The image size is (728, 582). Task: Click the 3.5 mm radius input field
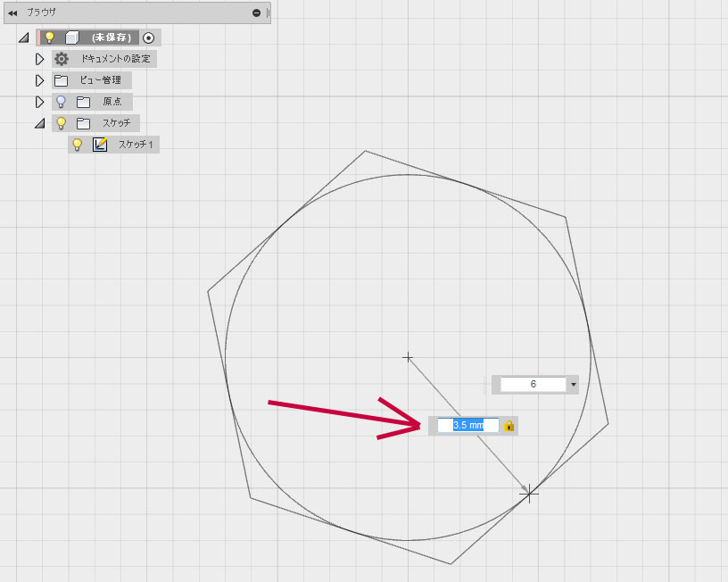tap(468, 425)
